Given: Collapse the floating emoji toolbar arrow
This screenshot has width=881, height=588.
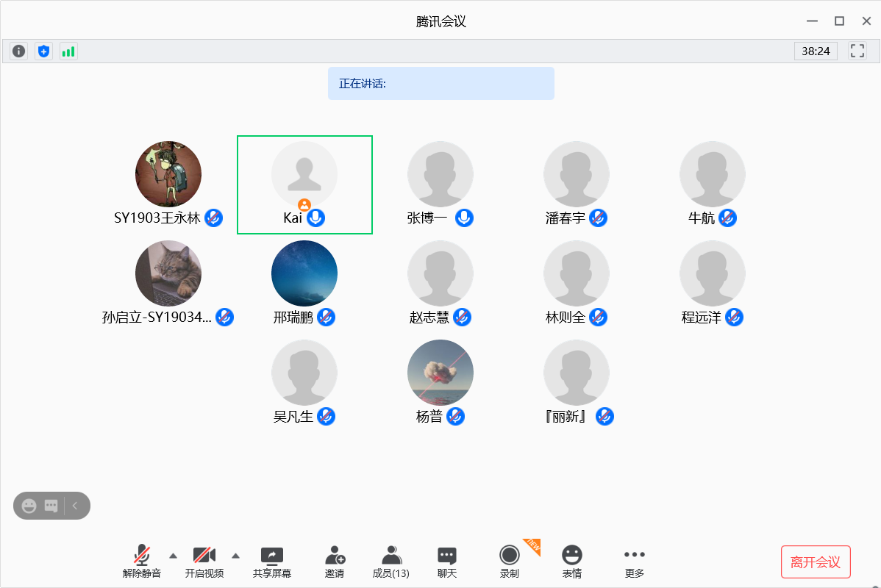Looking at the screenshot, I should [x=75, y=506].
